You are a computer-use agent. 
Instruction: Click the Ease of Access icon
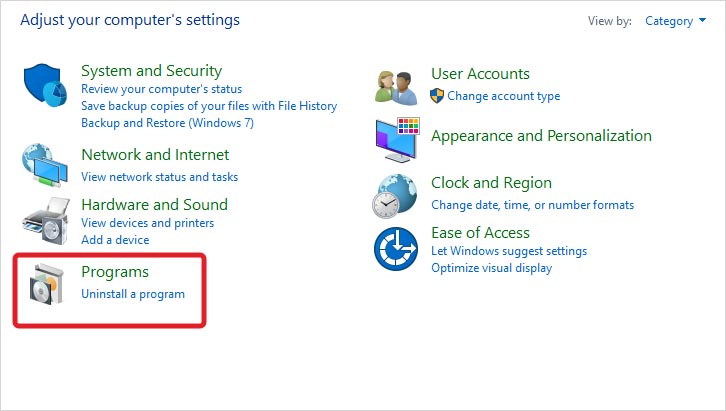[x=395, y=249]
